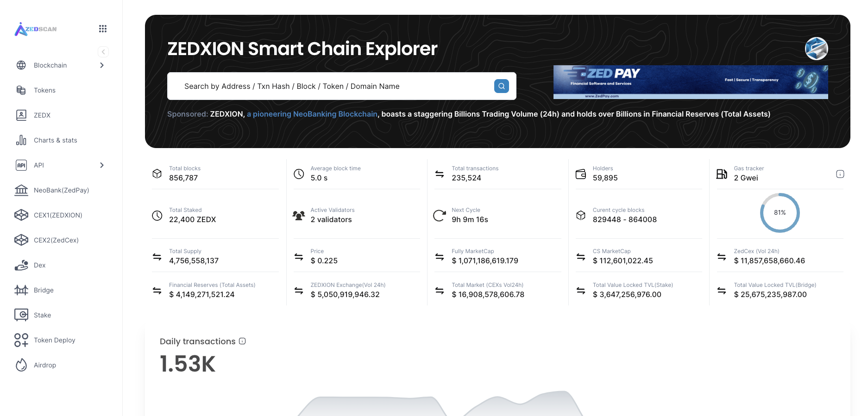Viewport: 868px width, 416px height.
Task: Click the 81% cycle progress ring
Action: [780, 213]
